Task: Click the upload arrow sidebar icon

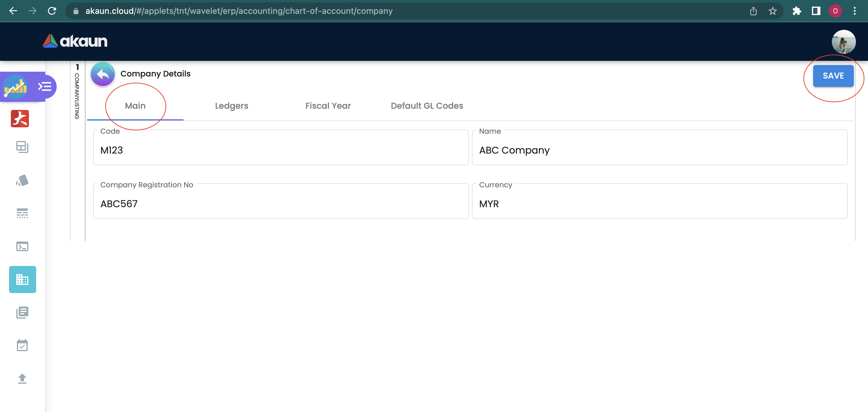Action: point(22,378)
